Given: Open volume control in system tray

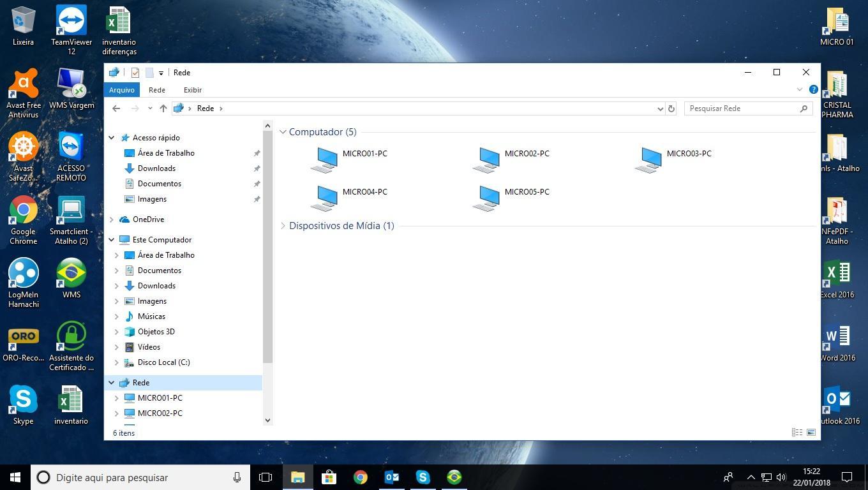Looking at the screenshot, I should pyautogui.click(x=781, y=477).
